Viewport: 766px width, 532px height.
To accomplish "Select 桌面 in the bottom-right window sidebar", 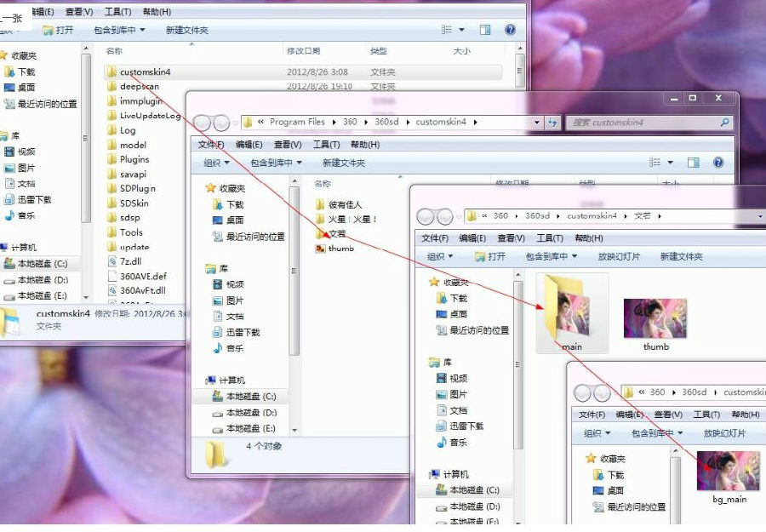I will (609, 490).
